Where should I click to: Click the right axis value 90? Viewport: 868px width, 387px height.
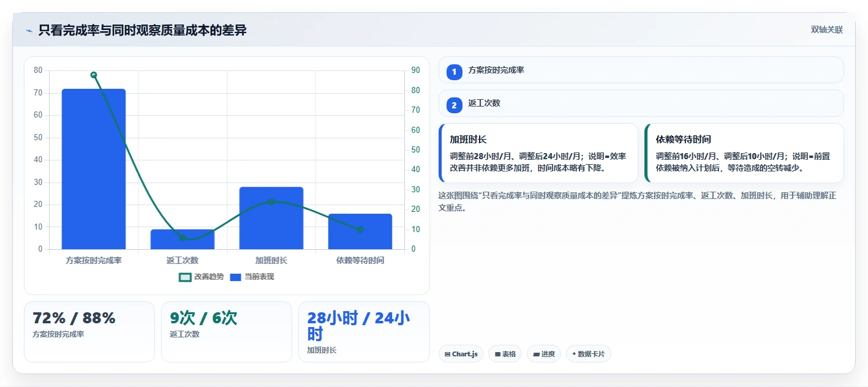[415, 70]
